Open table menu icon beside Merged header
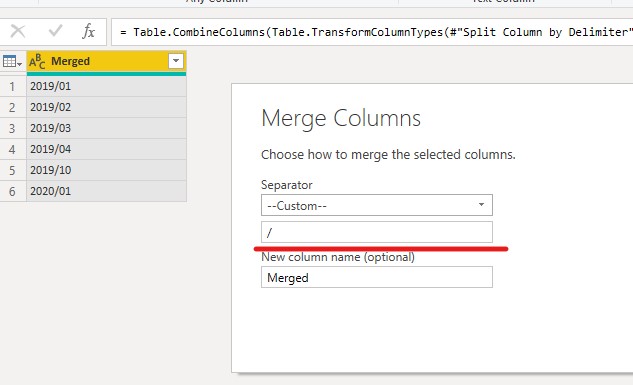The image size is (633, 385). tap(12, 61)
